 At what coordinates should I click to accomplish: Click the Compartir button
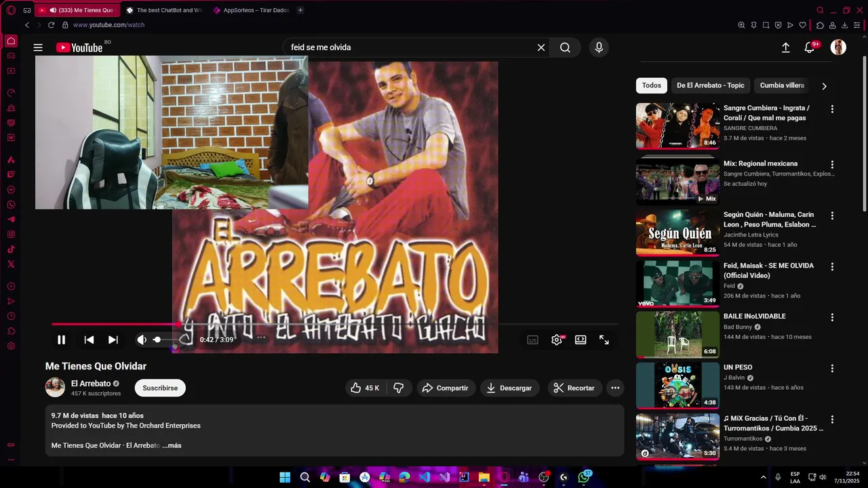pyautogui.click(x=446, y=388)
